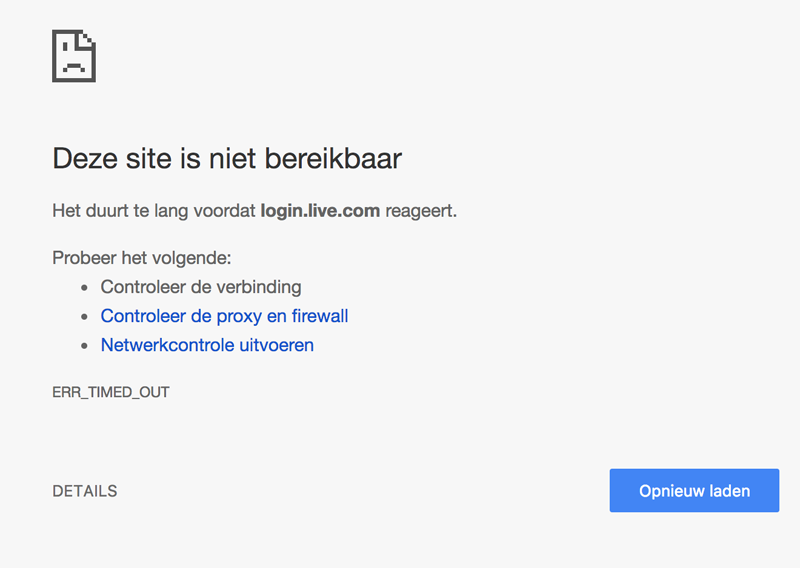Image resolution: width=800 pixels, height=568 pixels.
Task: Run 'Netwerkcontrole uitvoeren' diagnostics link
Action: (207, 345)
